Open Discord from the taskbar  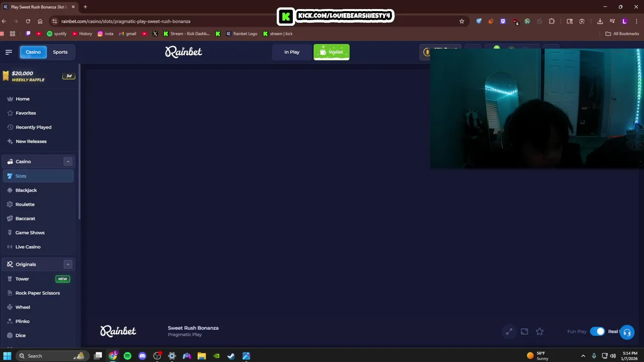(x=142, y=356)
